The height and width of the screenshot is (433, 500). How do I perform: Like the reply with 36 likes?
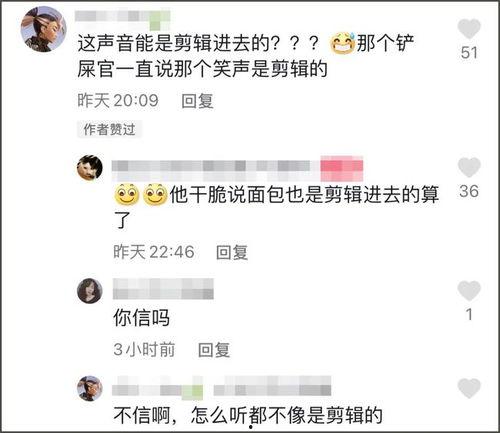(x=469, y=167)
